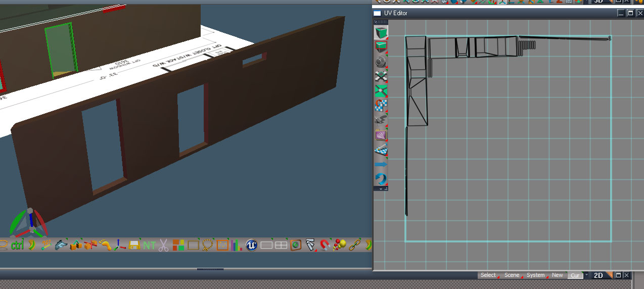
Task: Maximize the UV Editor window
Action: [x=630, y=13]
